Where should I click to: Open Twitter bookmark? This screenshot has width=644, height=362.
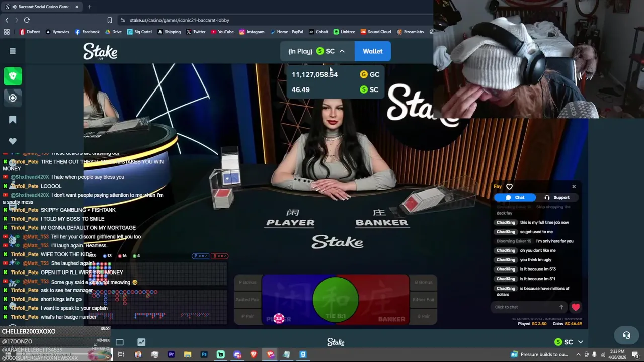pos(196,32)
